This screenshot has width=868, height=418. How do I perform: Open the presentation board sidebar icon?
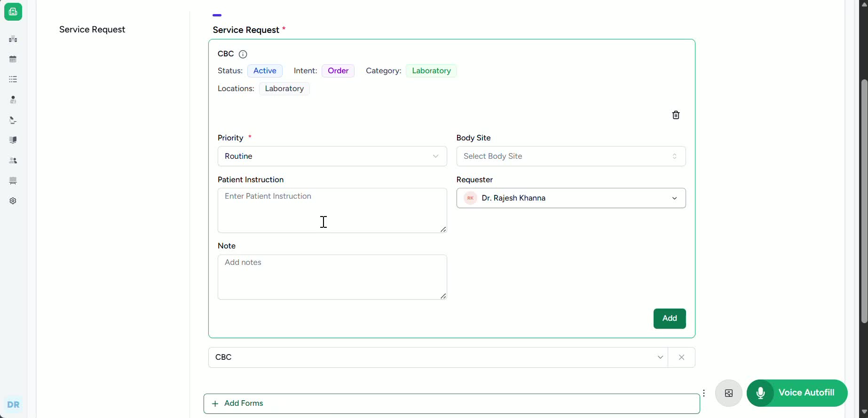[x=13, y=181]
